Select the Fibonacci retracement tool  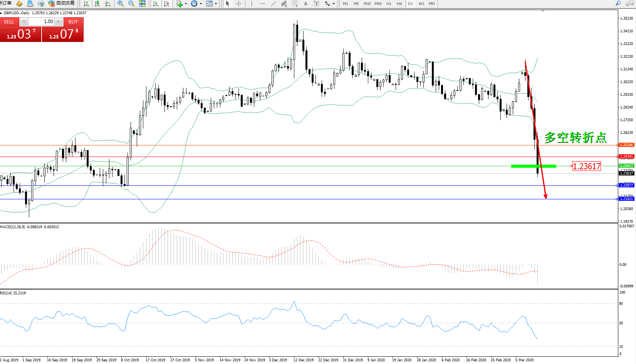tap(295, 3)
